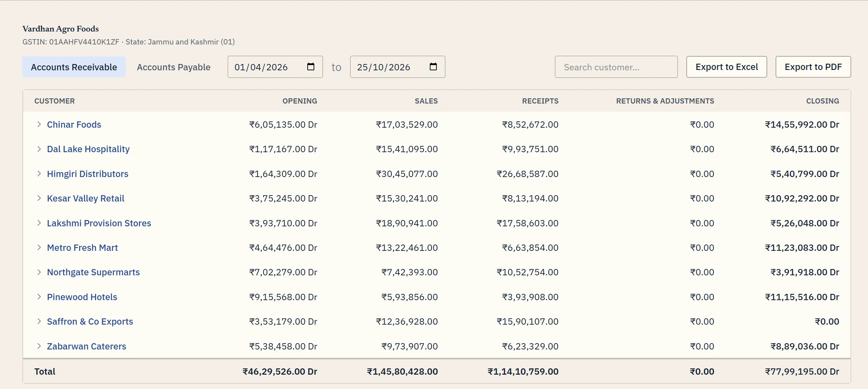Image resolution: width=868 pixels, height=389 pixels.
Task: Click the SALES column header
Action: coord(426,101)
